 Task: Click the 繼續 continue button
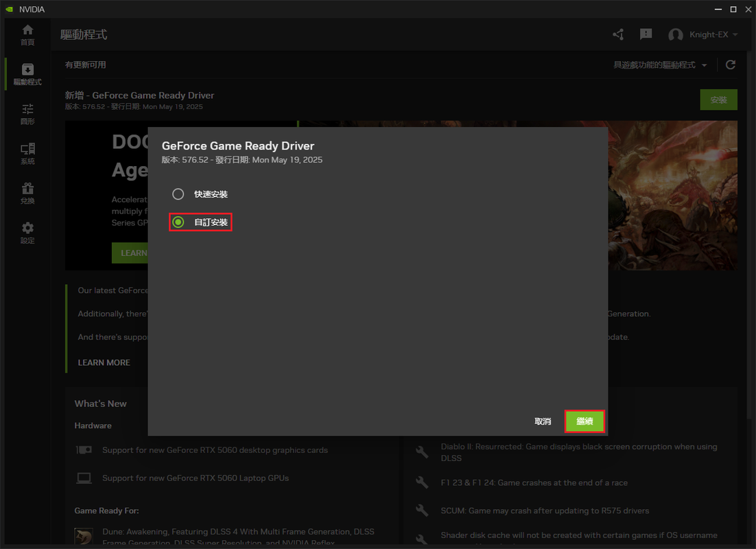[x=584, y=421]
